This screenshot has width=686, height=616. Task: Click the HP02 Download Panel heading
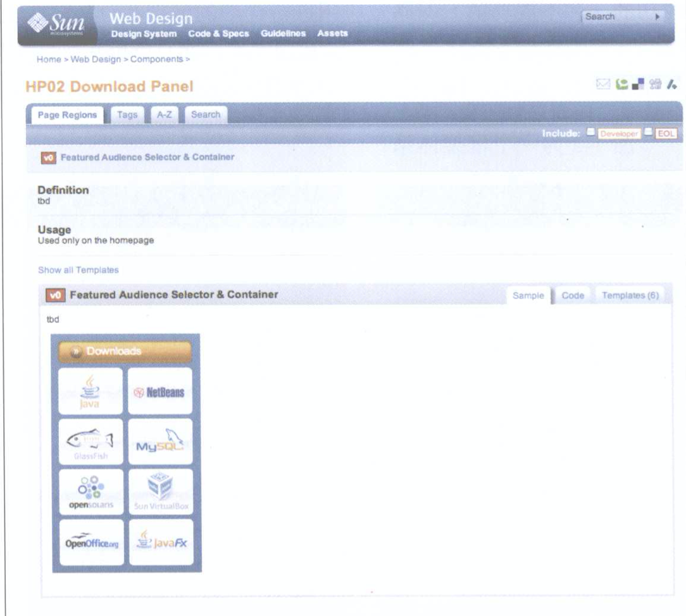pos(109,87)
